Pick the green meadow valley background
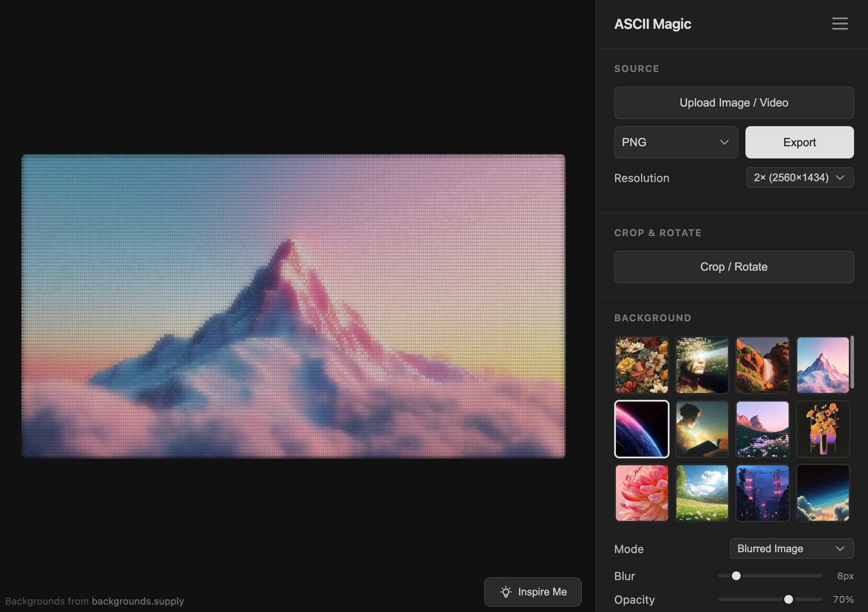This screenshot has height=612, width=868. (x=702, y=493)
